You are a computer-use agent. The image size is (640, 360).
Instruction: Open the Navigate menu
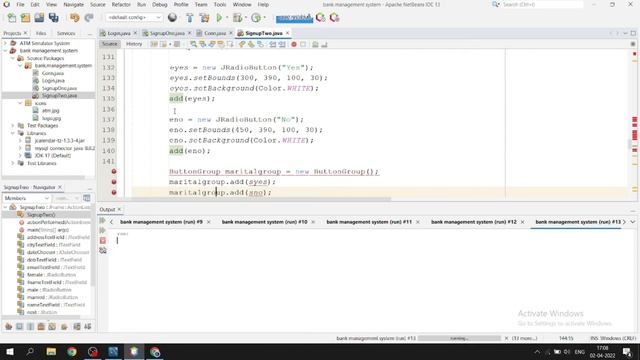(x=73, y=4)
